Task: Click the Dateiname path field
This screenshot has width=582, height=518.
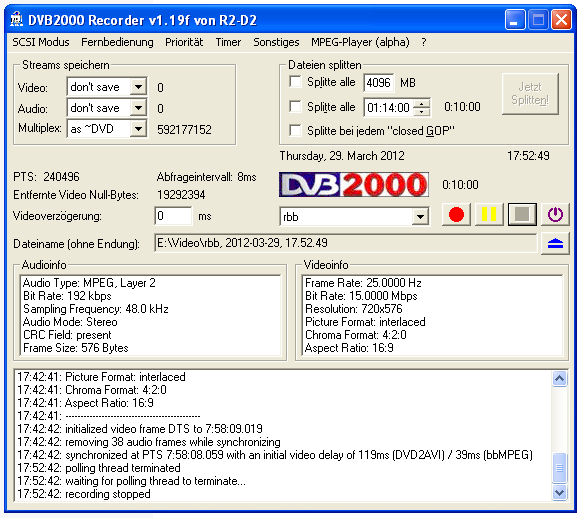Action: point(346,243)
